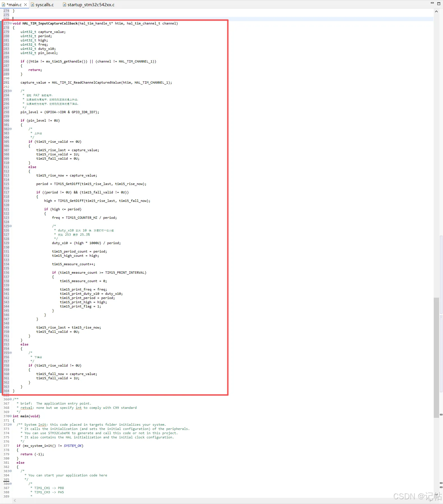Click the C file icon on syscalls.c tab
Image resolution: width=443 pixels, height=504 pixels.
(x=32, y=5)
